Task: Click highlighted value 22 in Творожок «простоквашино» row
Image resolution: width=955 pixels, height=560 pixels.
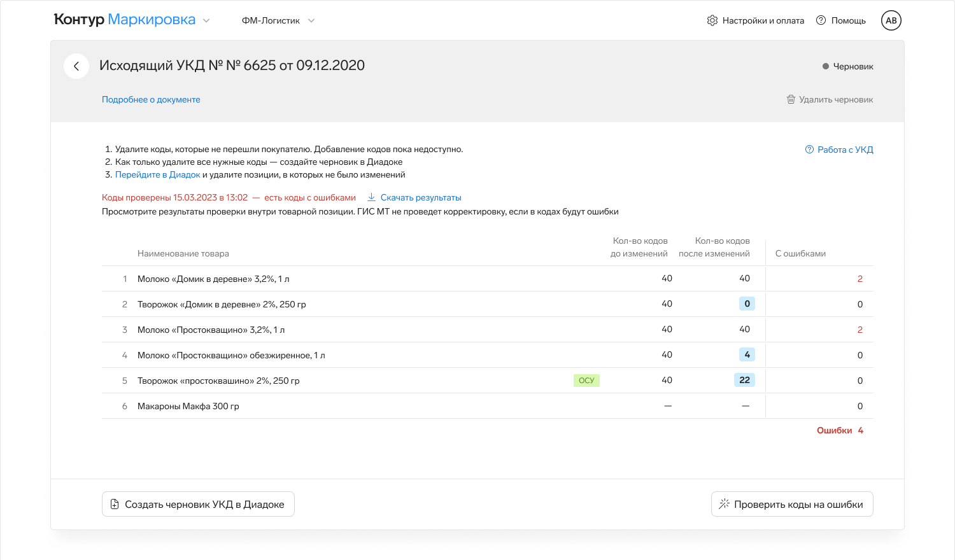Action: tap(744, 380)
